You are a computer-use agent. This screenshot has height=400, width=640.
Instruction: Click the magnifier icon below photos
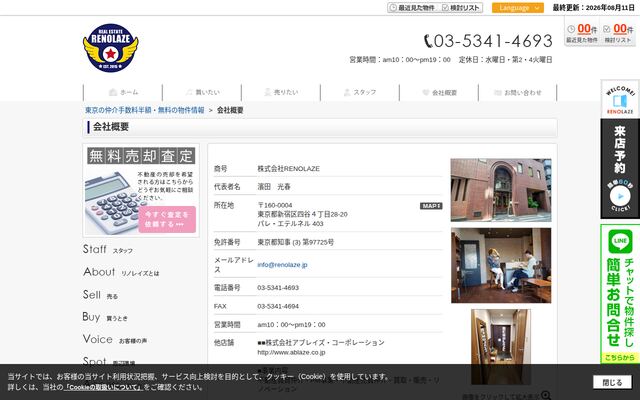pos(546,395)
